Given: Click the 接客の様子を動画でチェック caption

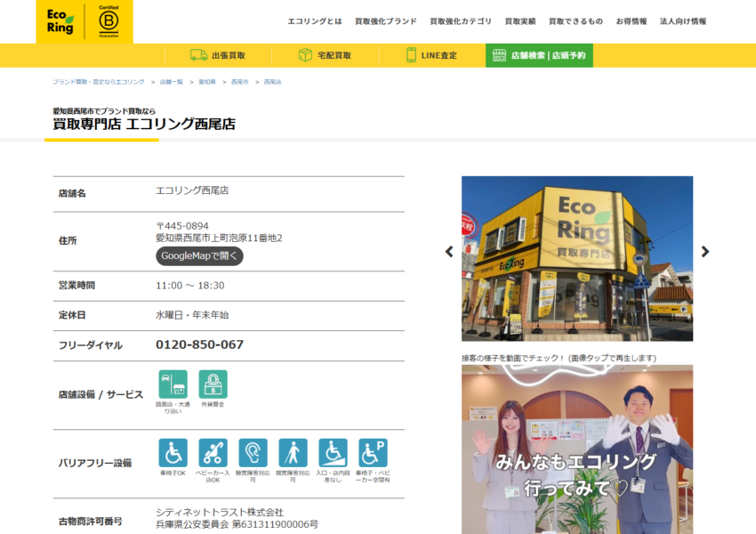Looking at the screenshot, I should pyautogui.click(x=559, y=358).
